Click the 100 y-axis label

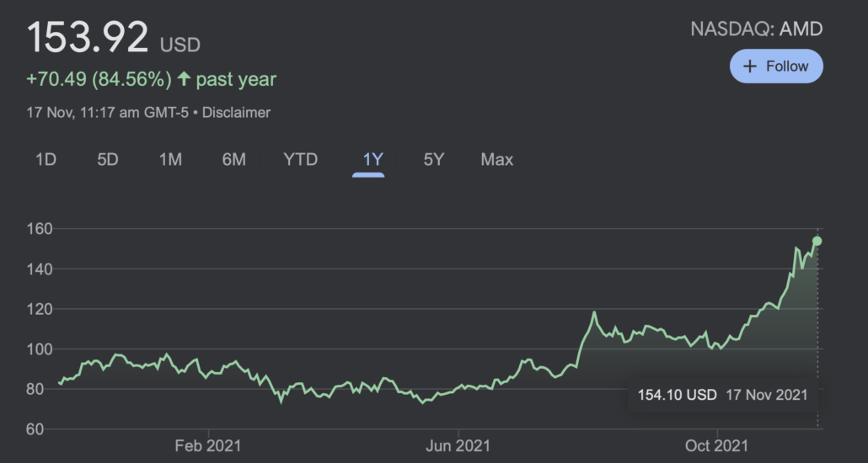tap(39, 349)
